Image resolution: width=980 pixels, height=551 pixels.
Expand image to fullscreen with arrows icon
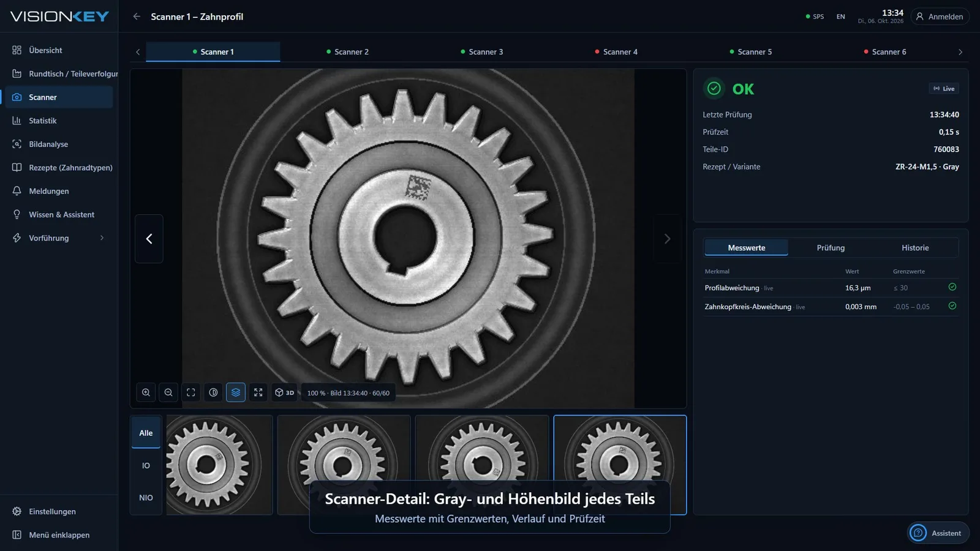pyautogui.click(x=258, y=392)
